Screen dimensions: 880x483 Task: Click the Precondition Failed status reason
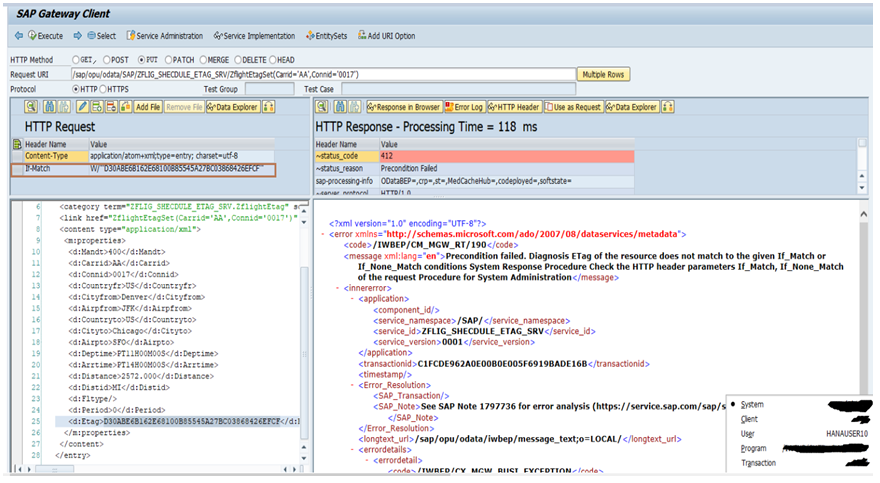pos(409,168)
